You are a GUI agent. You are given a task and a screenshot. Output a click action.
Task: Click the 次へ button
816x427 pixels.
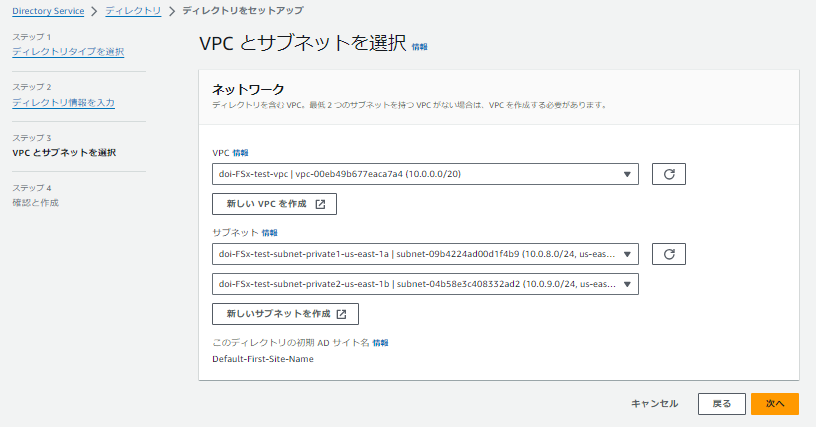[774, 404]
